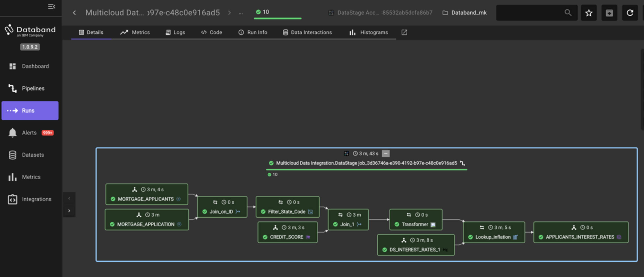The height and width of the screenshot is (277, 644).
Task: Expand breadcrumb right chevron
Action: (229, 13)
